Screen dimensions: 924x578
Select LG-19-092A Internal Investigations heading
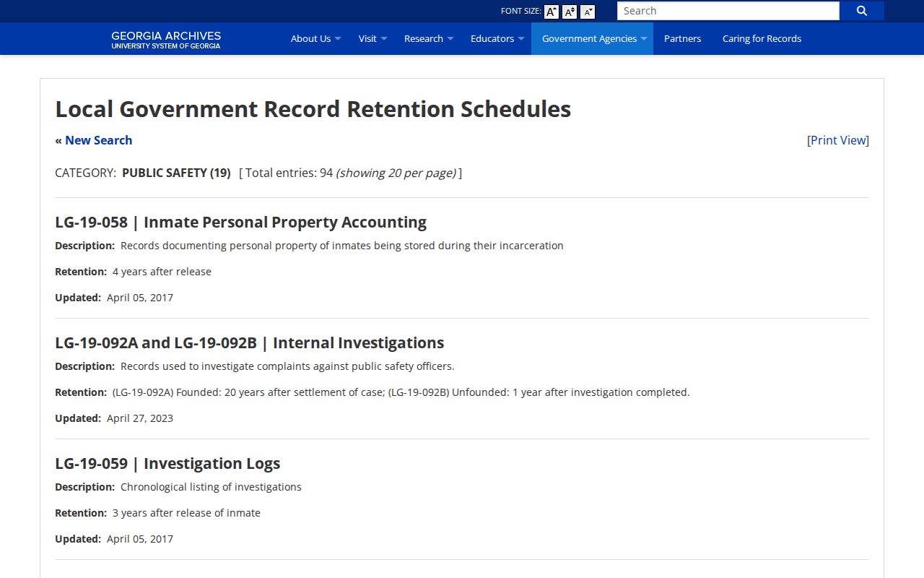pos(249,342)
